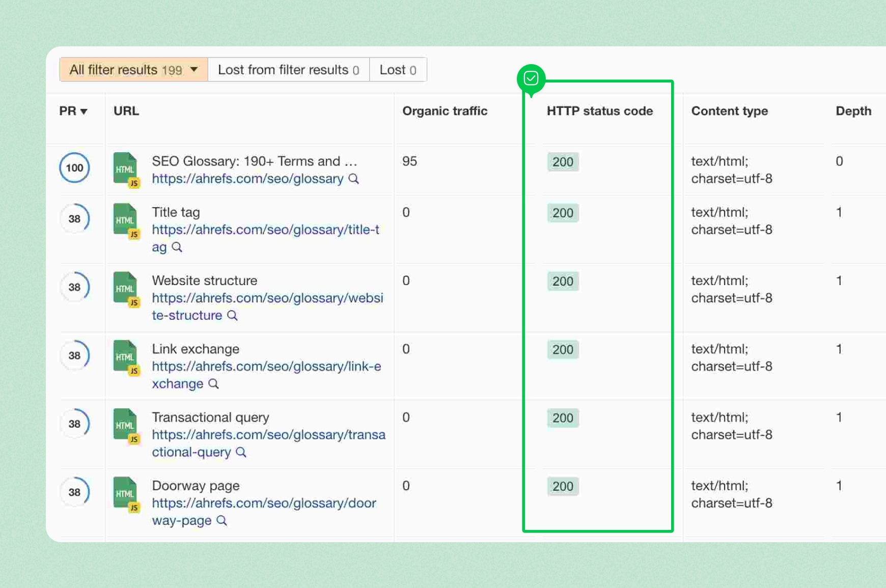Click magnifier icon after link-exchange URL
Viewport: 886px width, 588px height.
pyautogui.click(x=213, y=384)
